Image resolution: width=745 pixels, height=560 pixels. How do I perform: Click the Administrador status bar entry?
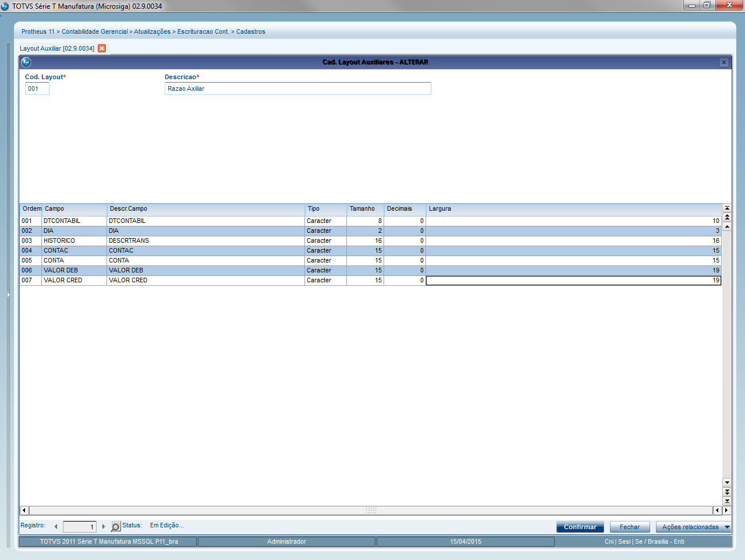287,541
